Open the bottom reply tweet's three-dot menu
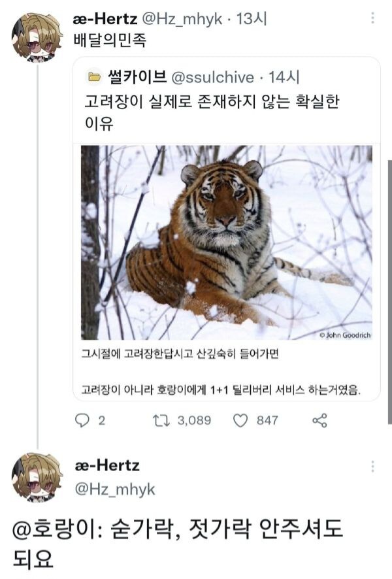Viewport: 392px width, 579px height. pos(372,467)
